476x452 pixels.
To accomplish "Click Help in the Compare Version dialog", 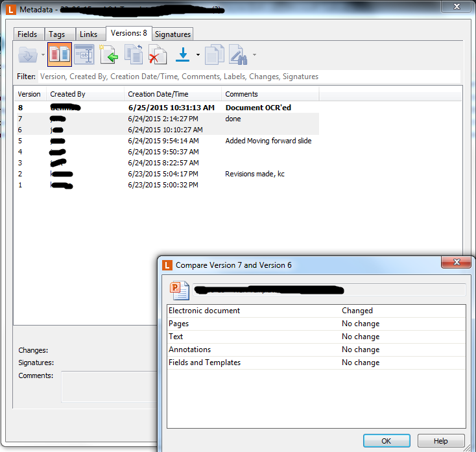I will (x=441, y=441).
